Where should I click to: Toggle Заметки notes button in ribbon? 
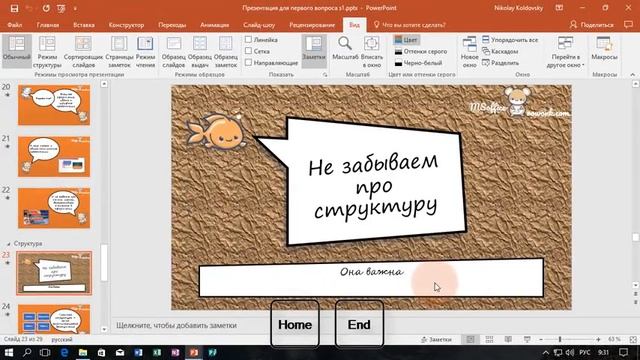click(314, 51)
